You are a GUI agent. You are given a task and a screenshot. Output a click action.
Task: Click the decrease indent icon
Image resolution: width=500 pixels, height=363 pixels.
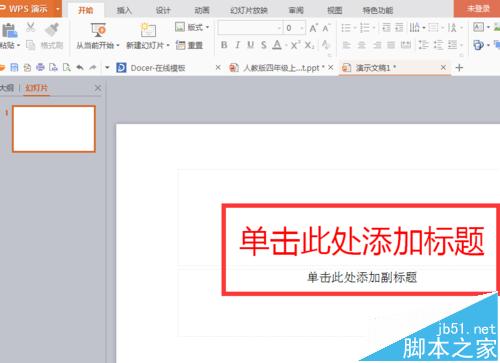click(386, 28)
